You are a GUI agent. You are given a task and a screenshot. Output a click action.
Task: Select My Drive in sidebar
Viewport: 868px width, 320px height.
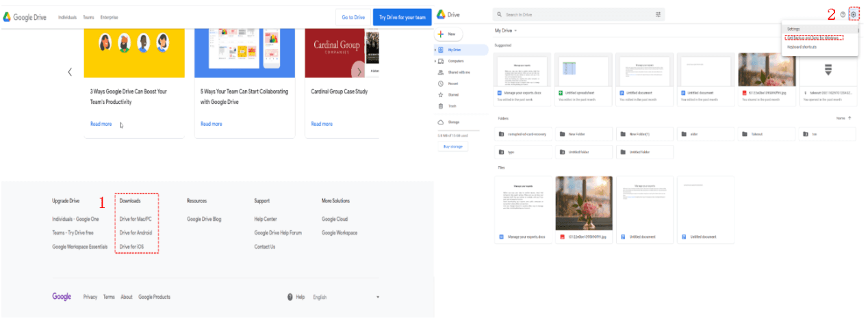point(461,50)
